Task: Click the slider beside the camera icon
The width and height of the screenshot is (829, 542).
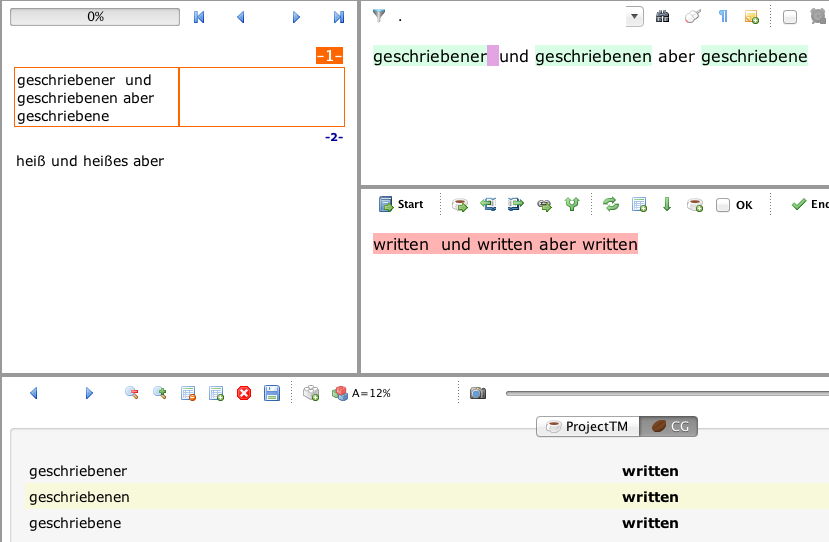Action: click(x=660, y=393)
